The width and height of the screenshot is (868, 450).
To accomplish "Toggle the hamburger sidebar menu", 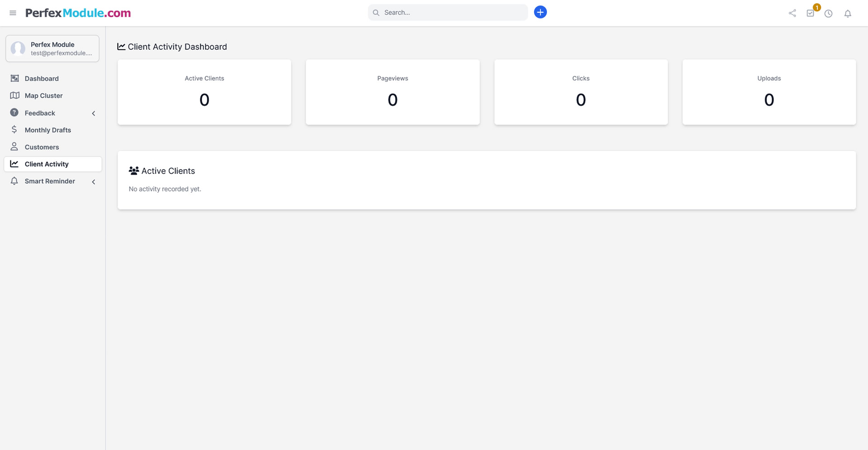I will pyautogui.click(x=13, y=13).
